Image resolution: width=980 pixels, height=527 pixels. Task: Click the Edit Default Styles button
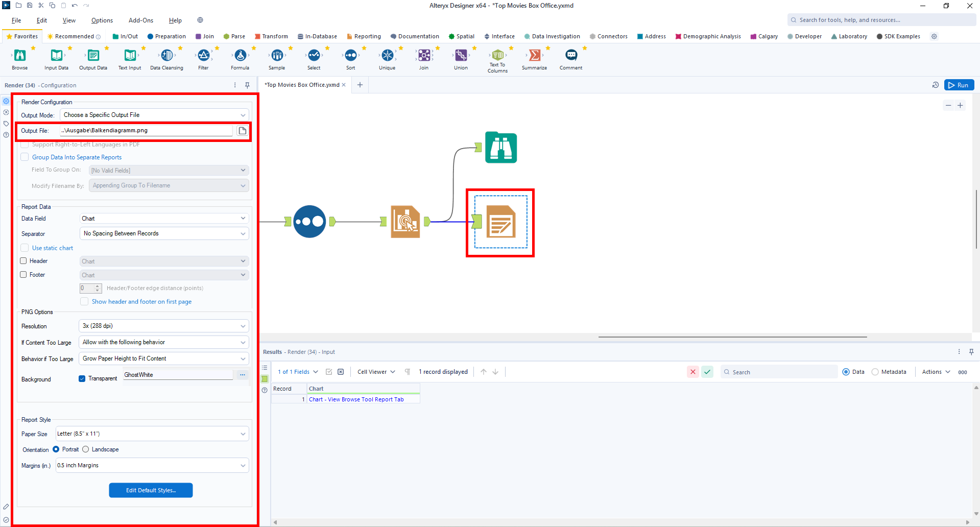point(151,490)
